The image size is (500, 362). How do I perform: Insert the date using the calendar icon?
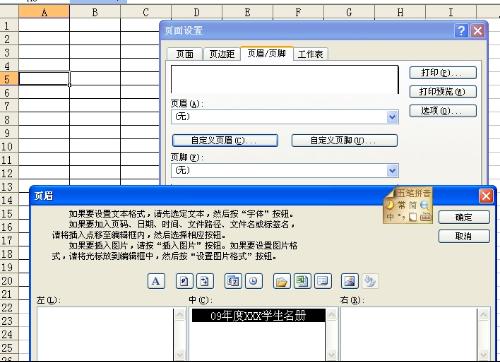233,281
